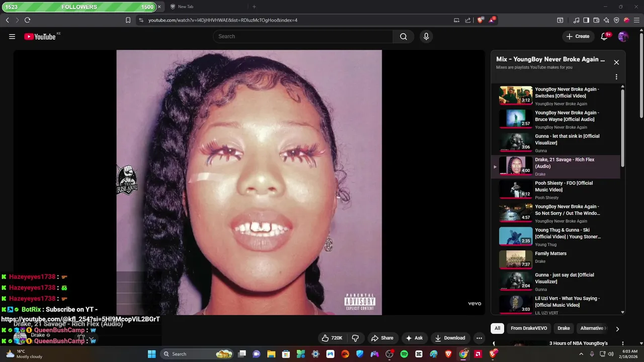Select the From DrakeVEVO chip
This screenshot has height=362, width=644.
coord(529,328)
